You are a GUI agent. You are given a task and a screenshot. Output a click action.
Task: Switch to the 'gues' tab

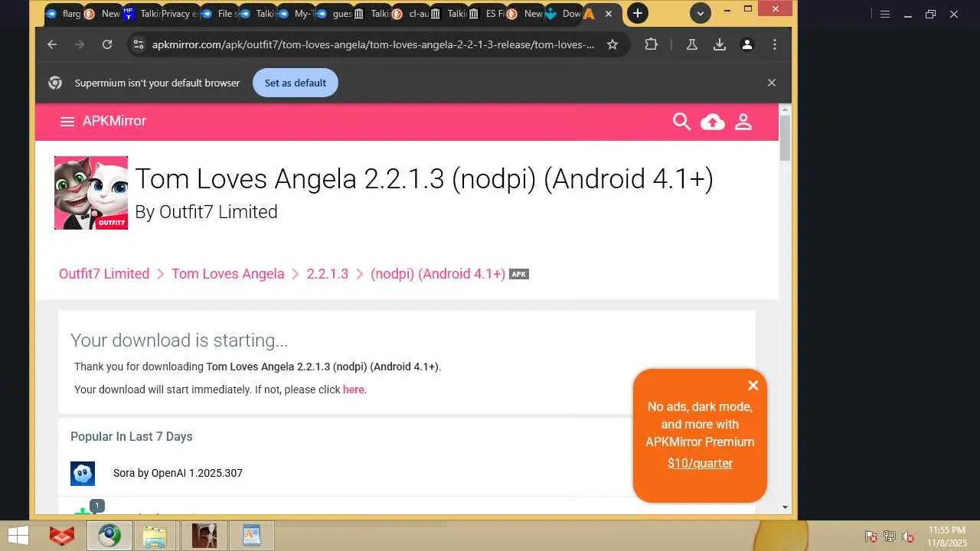click(x=333, y=14)
